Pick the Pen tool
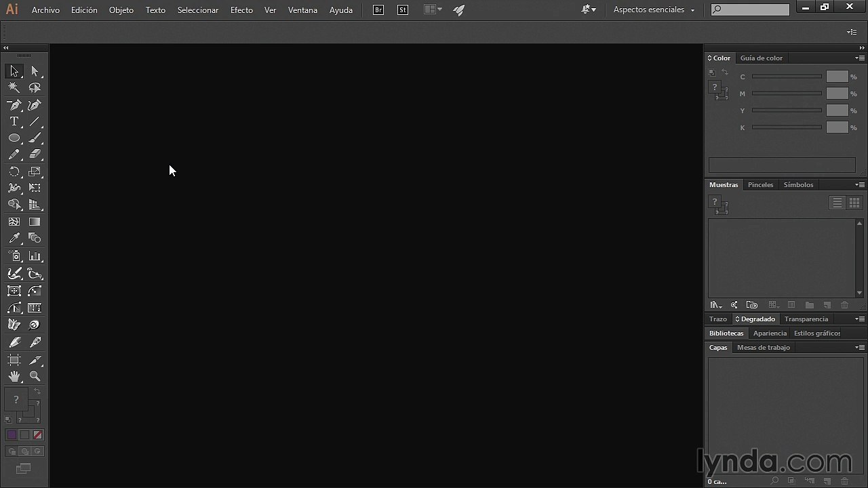The image size is (868, 488). (14, 105)
